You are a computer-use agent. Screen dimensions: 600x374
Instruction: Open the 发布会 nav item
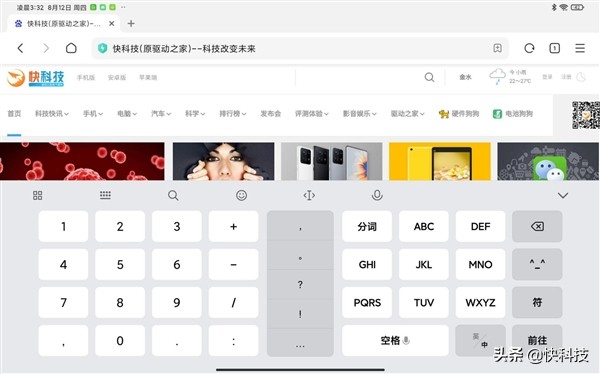point(271,114)
